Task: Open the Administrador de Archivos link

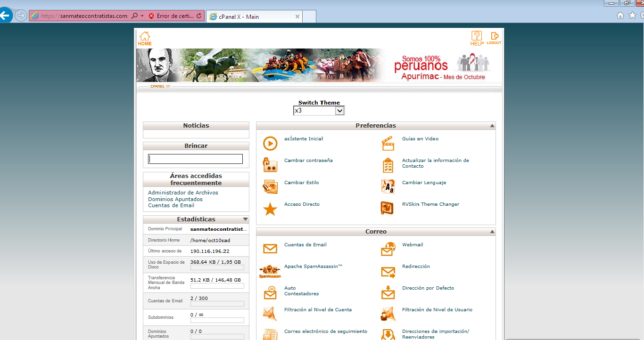Action: pos(182,192)
